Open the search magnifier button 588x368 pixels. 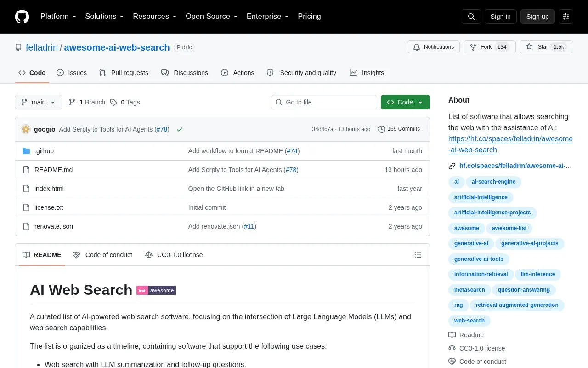471,17
